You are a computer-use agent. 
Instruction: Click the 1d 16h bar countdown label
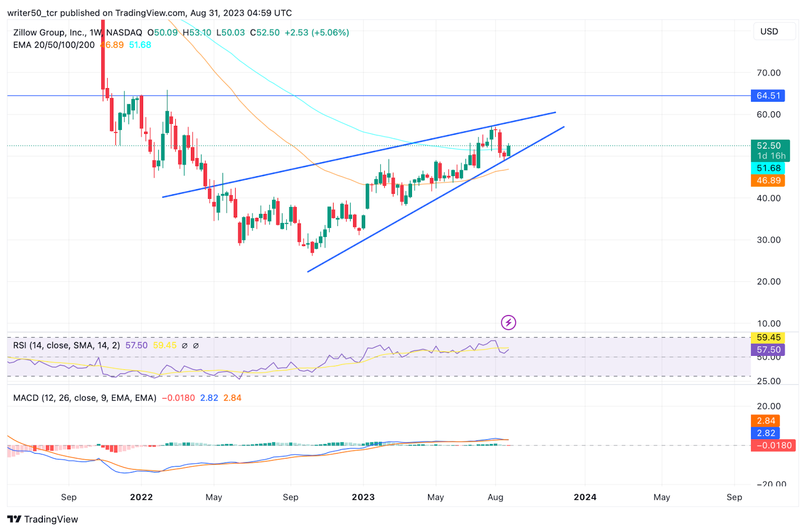[771, 156]
